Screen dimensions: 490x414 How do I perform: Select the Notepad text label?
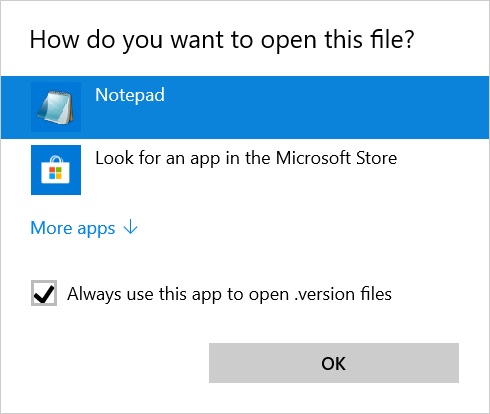130,95
